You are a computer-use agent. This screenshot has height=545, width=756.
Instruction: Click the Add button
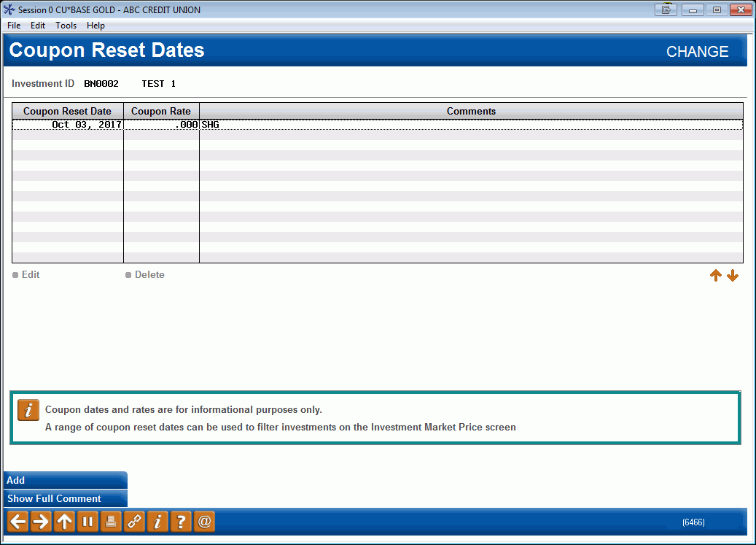[x=66, y=480]
